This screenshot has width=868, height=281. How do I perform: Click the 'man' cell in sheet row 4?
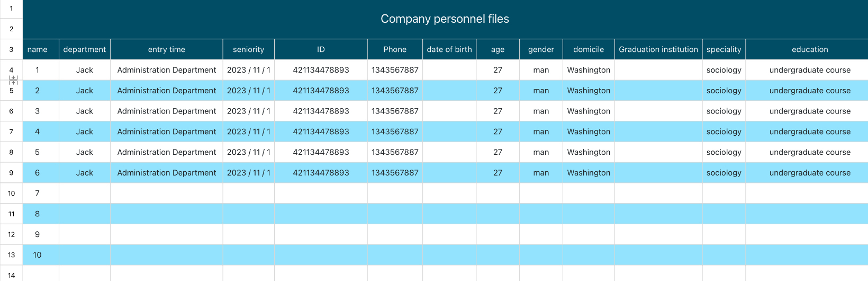pyautogui.click(x=541, y=70)
